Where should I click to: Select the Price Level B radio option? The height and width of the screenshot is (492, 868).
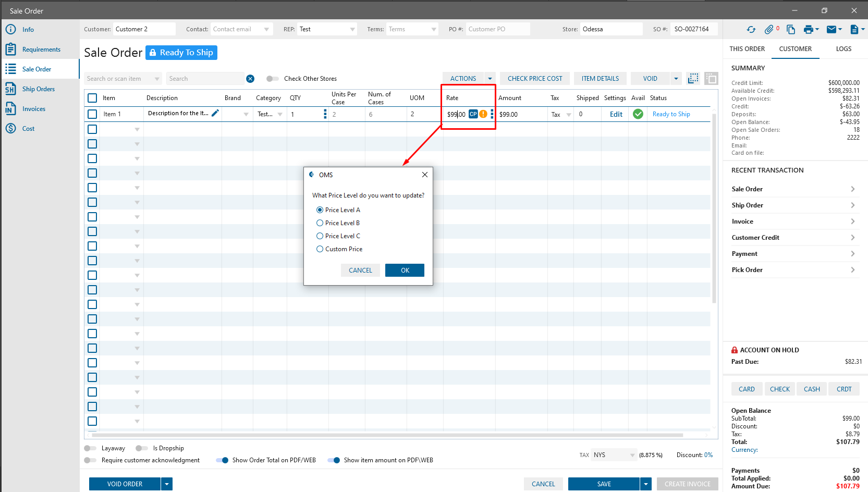(320, 223)
